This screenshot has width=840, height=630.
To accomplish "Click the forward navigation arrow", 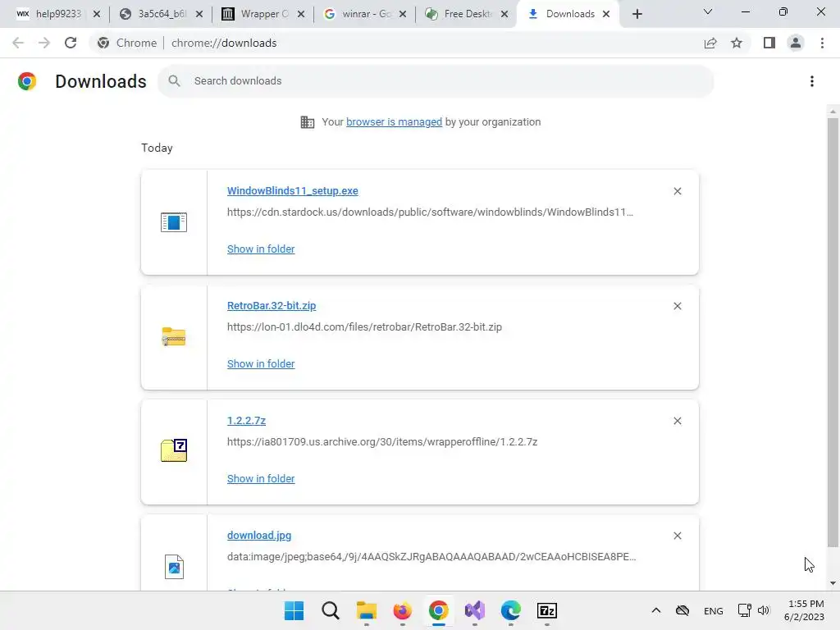I will click(44, 43).
